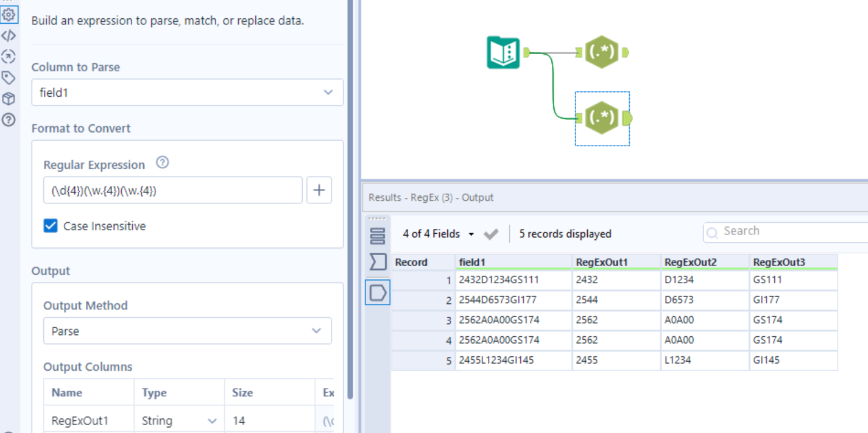Image resolution: width=868 pixels, height=433 pixels.
Task: Open the RegExOut1 Type dropdown
Action: 212,421
